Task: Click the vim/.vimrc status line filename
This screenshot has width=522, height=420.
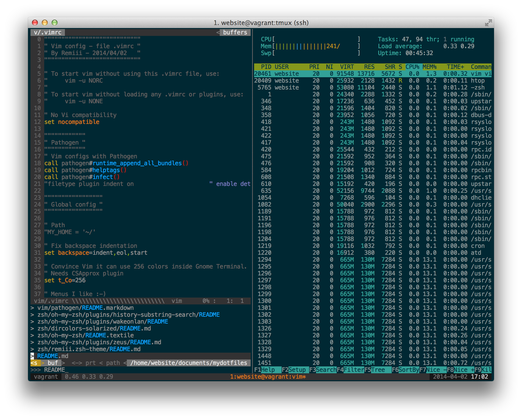Action: pos(51,301)
